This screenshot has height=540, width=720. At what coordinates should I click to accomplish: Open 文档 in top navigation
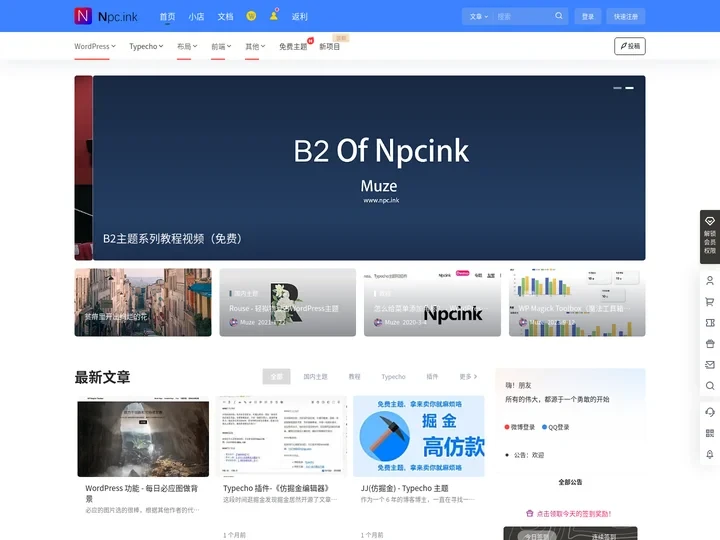point(225,17)
